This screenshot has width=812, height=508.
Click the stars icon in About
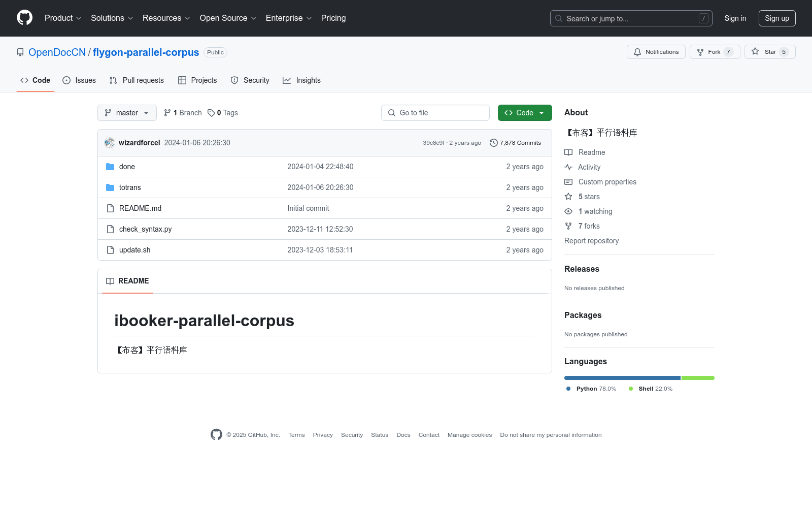coord(568,197)
